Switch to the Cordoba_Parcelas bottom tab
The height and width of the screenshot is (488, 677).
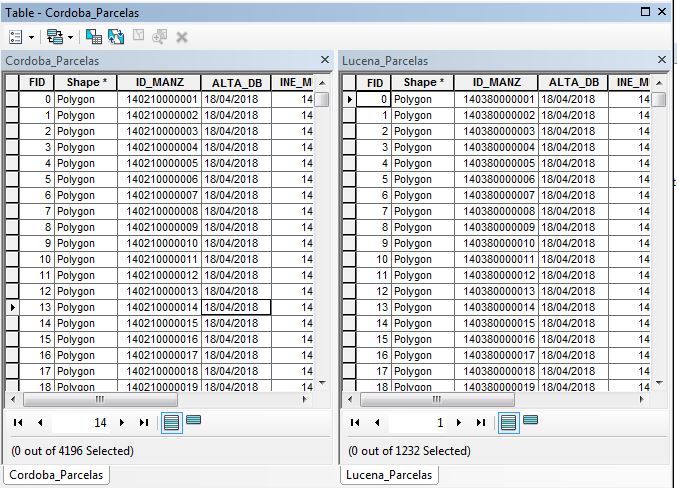click(56, 475)
